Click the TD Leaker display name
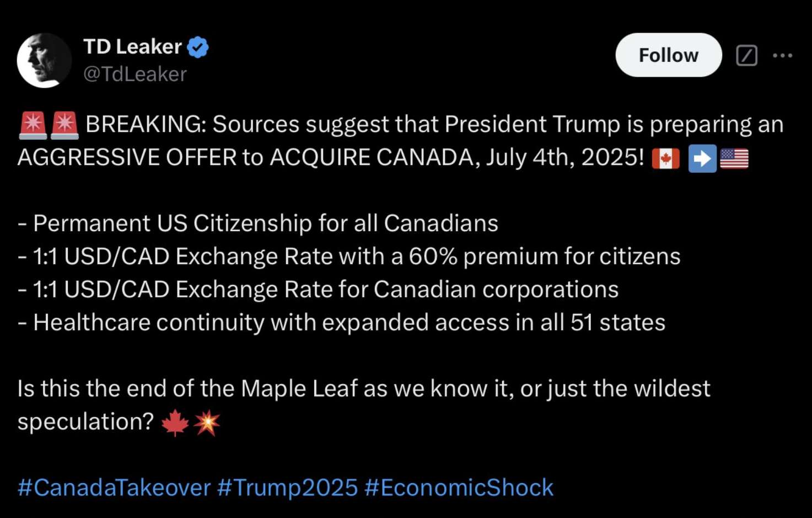The height and width of the screenshot is (518, 812). (x=132, y=47)
